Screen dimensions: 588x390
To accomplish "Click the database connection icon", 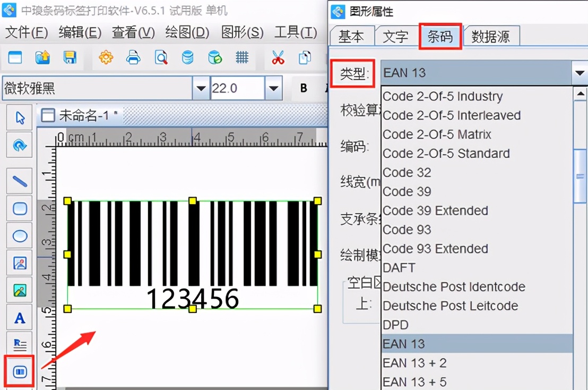I will [187, 57].
